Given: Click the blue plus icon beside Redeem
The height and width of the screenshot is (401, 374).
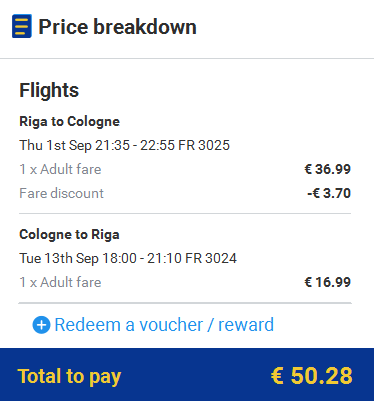Looking at the screenshot, I should click(x=41, y=325).
